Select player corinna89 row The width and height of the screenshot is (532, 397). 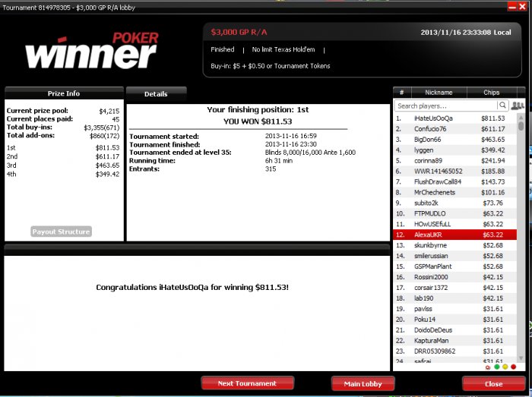[455, 161]
